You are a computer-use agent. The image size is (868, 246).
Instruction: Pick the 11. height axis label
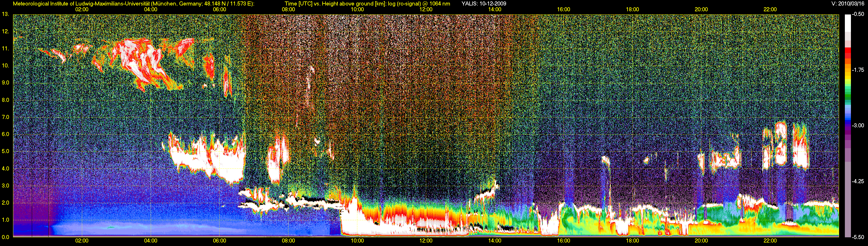coord(5,49)
